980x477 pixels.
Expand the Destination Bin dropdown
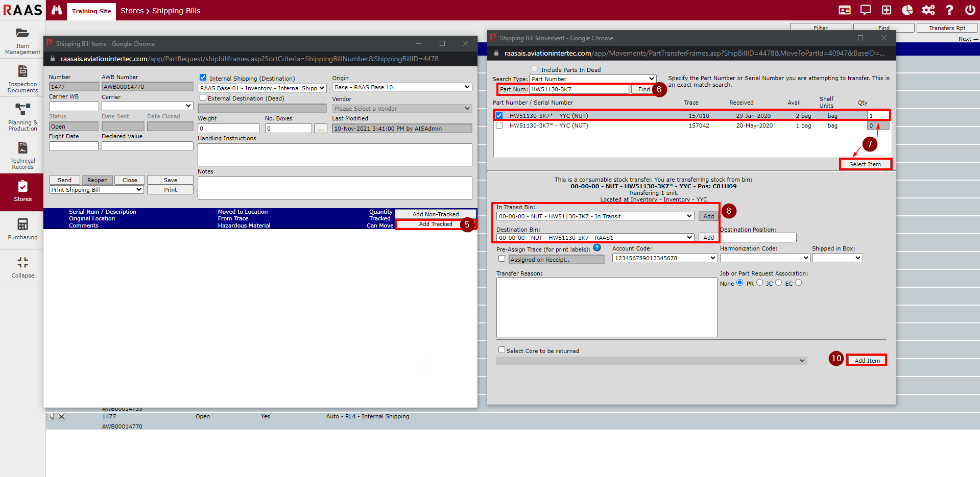[595, 238]
